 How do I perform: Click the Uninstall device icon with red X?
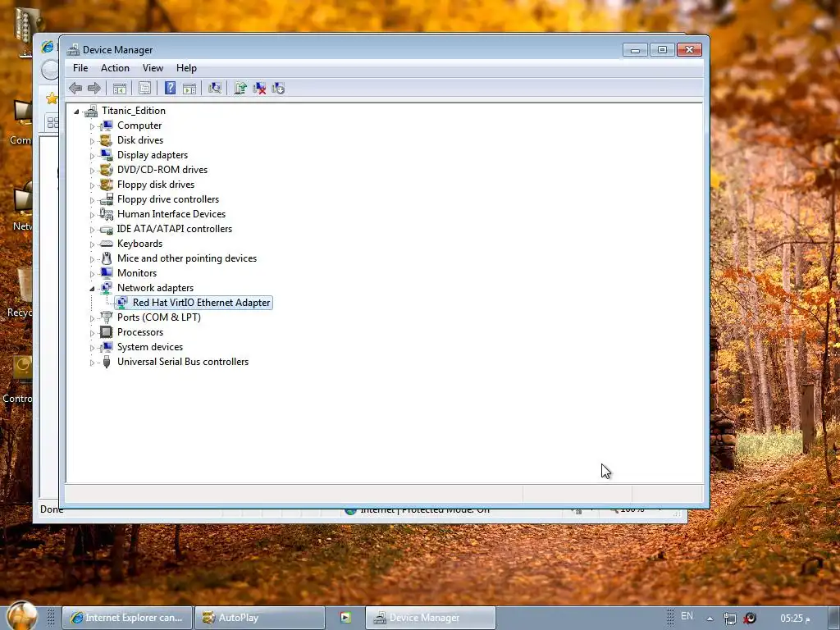pos(259,88)
